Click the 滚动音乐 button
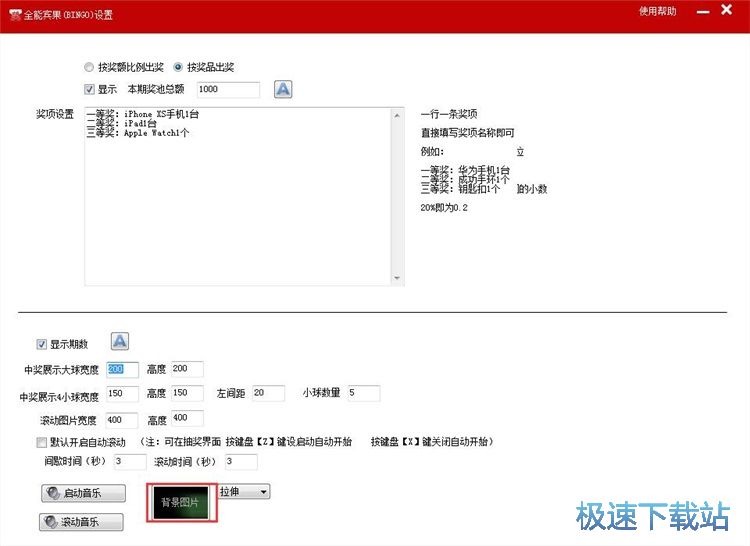Image resolution: width=750 pixels, height=546 pixels. [x=81, y=522]
